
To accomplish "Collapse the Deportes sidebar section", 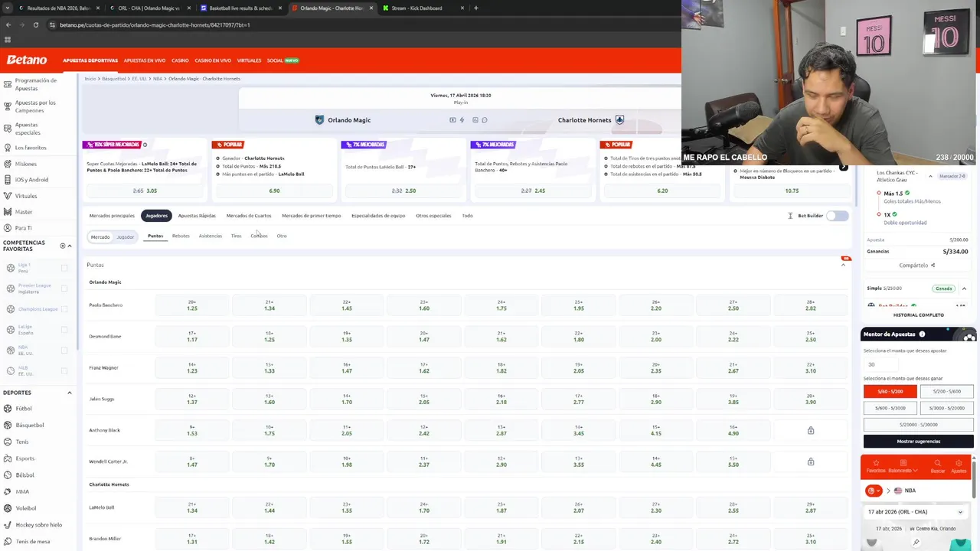I will coord(70,393).
